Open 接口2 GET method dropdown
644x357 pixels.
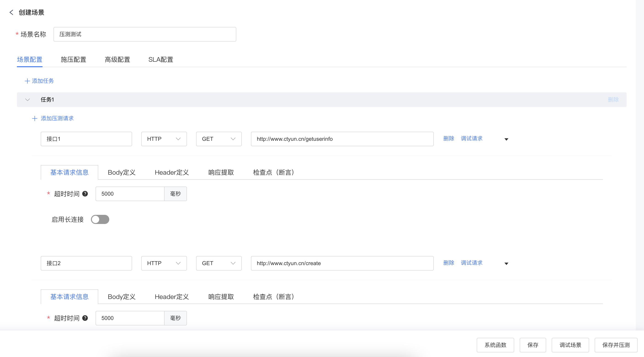218,263
